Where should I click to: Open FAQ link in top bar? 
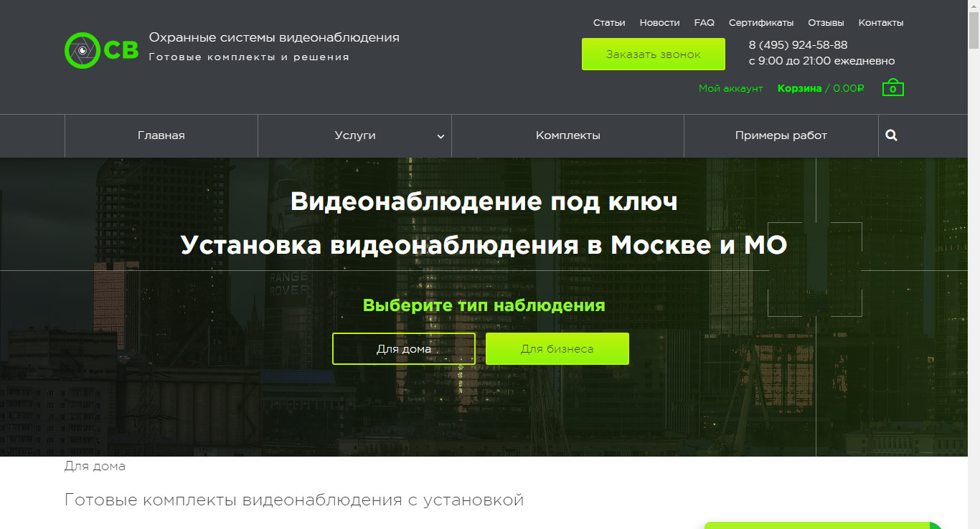705,23
